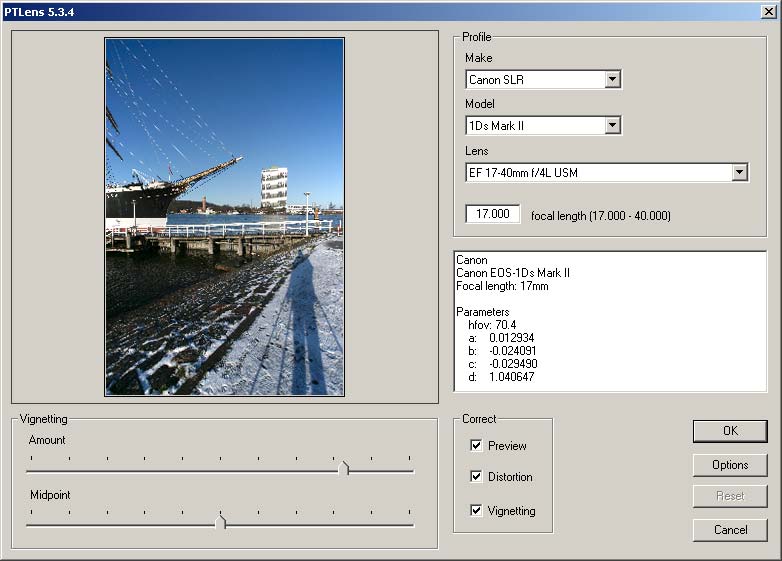Click the 'hfov: 70.4' parameter text
The height and width of the screenshot is (561, 782).
[492, 325]
